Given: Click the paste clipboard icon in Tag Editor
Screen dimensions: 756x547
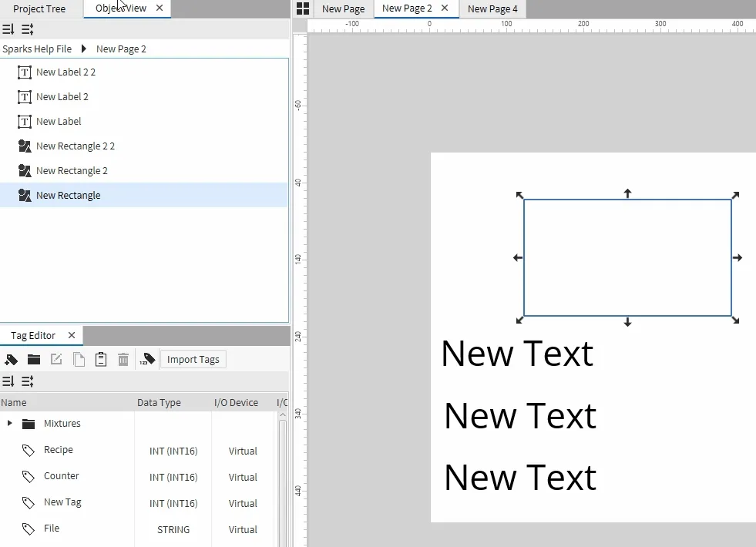Looking at the screenshot, I should click(x=101, y=360).
